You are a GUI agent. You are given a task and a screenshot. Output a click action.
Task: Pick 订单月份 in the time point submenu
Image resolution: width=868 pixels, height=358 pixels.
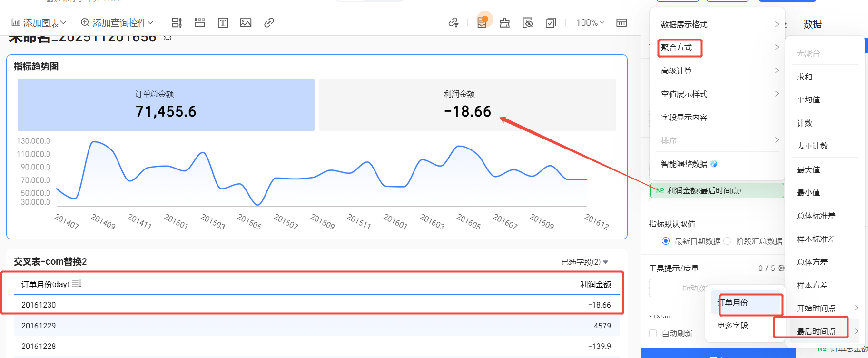pyautogui.click(x=733, y=303)
